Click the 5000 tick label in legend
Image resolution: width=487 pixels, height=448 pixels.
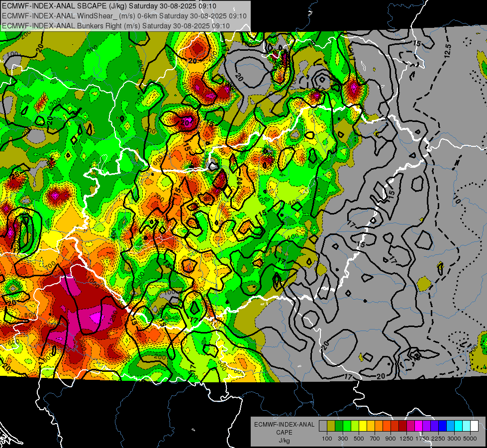[x=470, y=439]
